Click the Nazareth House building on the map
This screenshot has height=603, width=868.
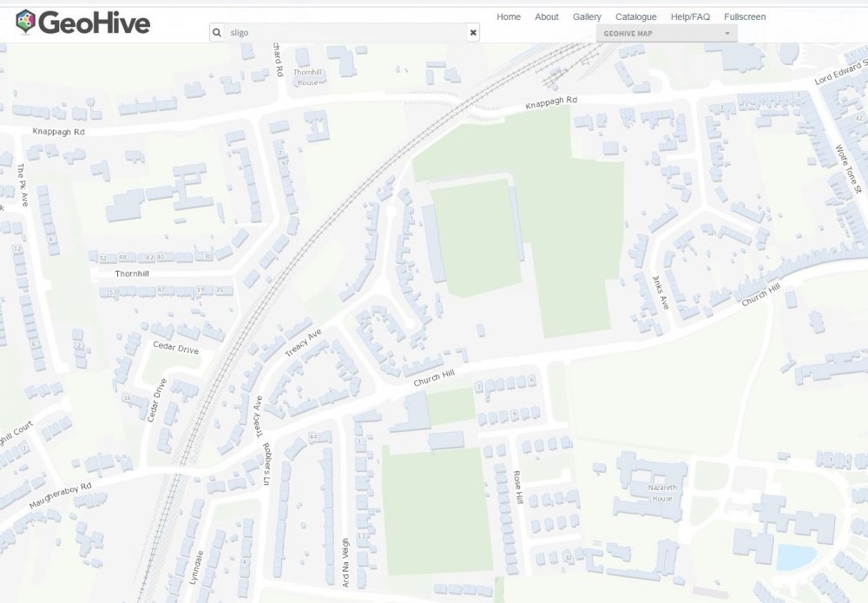coord(661,493)
